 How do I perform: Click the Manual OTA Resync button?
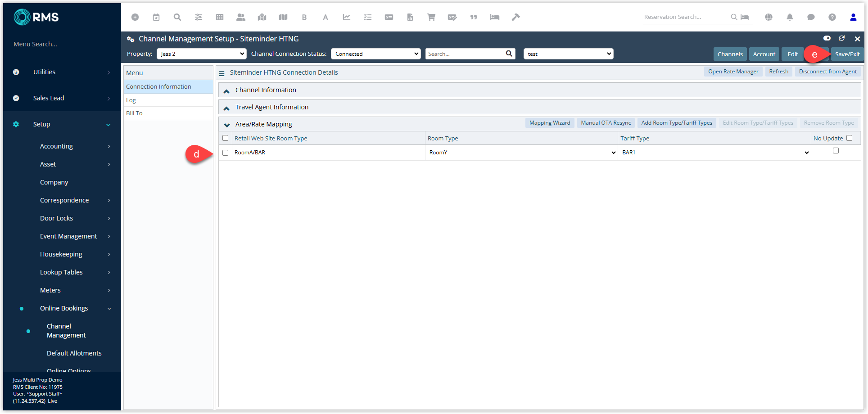point(606,123)
